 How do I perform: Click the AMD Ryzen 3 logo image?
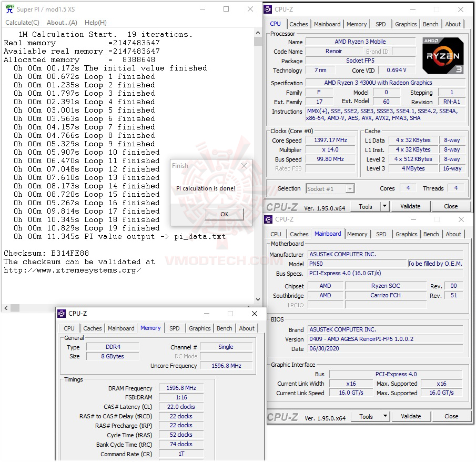point(443,56)
